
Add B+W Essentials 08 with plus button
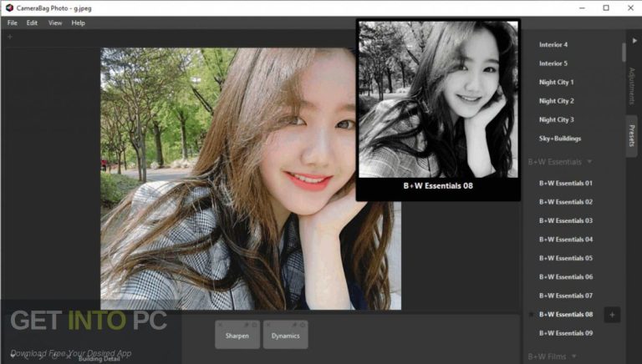612,315
